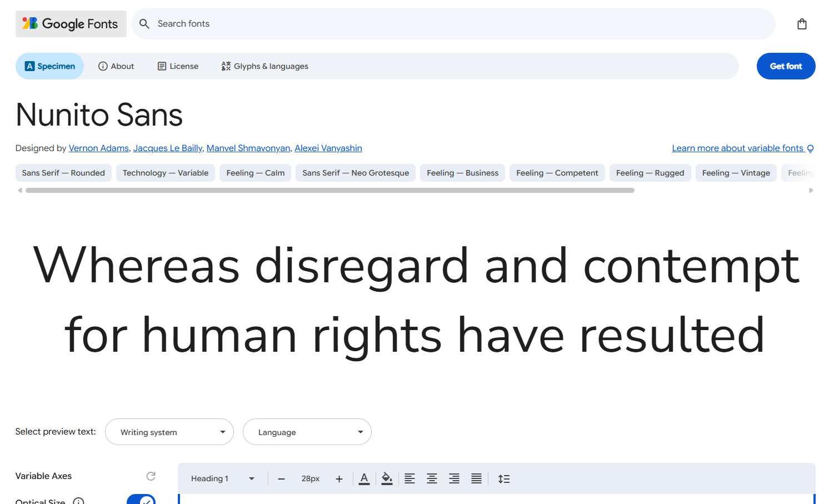
Task: Toggle the Optical Size switch
Action: point(141,500)
